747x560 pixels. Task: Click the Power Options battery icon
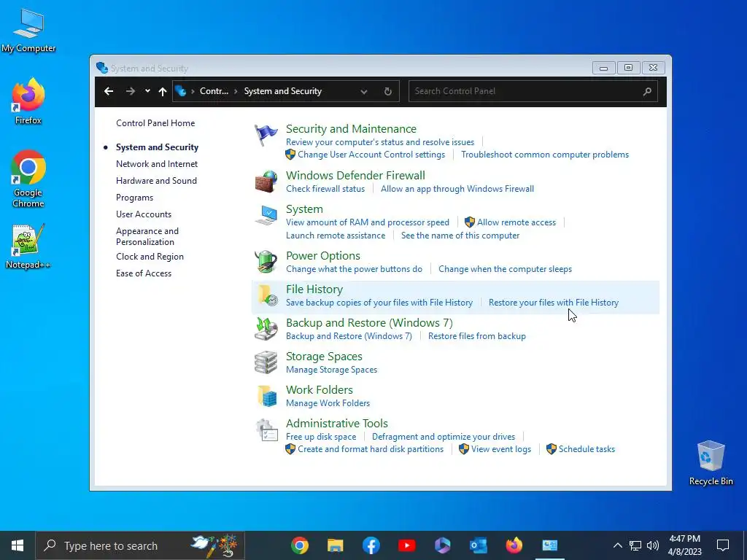[x=266, y=262]
